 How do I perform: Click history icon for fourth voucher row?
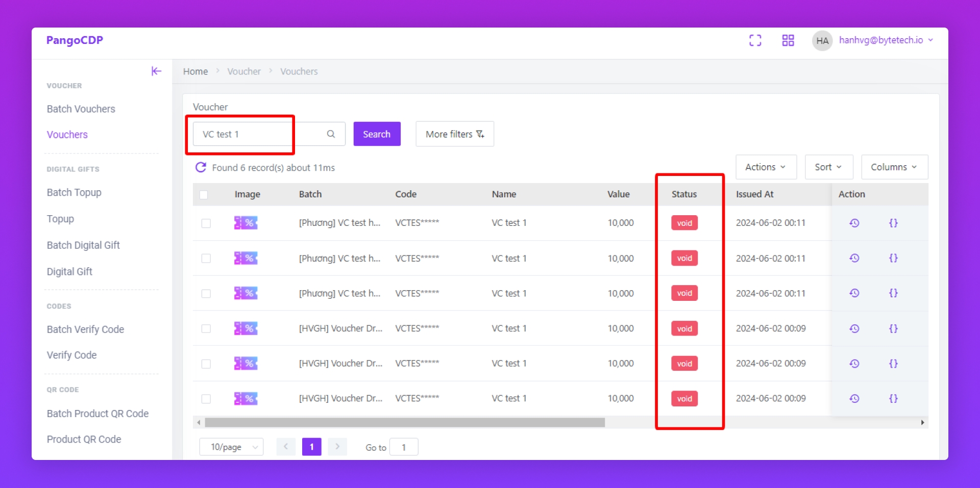coord(854,328)
